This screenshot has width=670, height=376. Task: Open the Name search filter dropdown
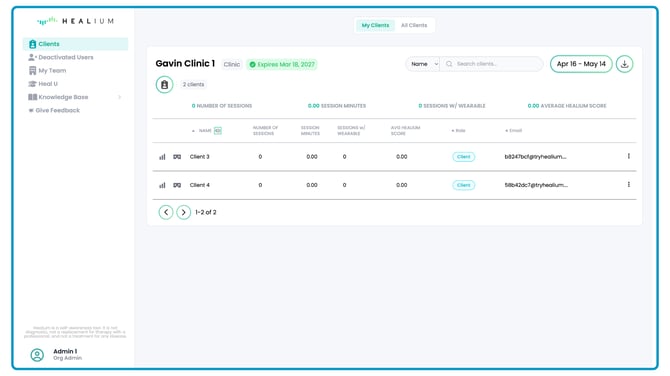pyautogui.click(x=423, y=64)
